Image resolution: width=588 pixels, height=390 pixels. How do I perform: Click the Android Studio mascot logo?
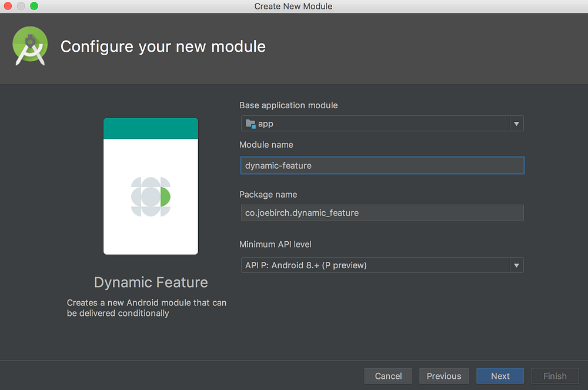[29, 45]
